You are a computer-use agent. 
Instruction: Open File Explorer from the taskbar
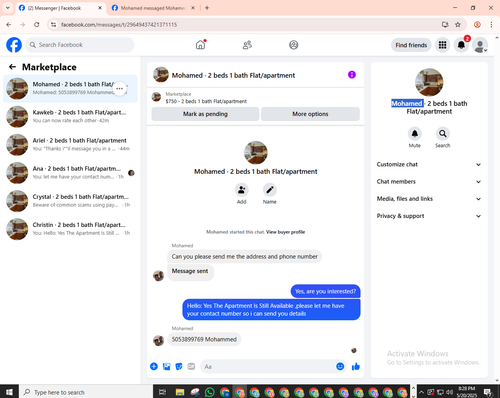pos(180,392)
